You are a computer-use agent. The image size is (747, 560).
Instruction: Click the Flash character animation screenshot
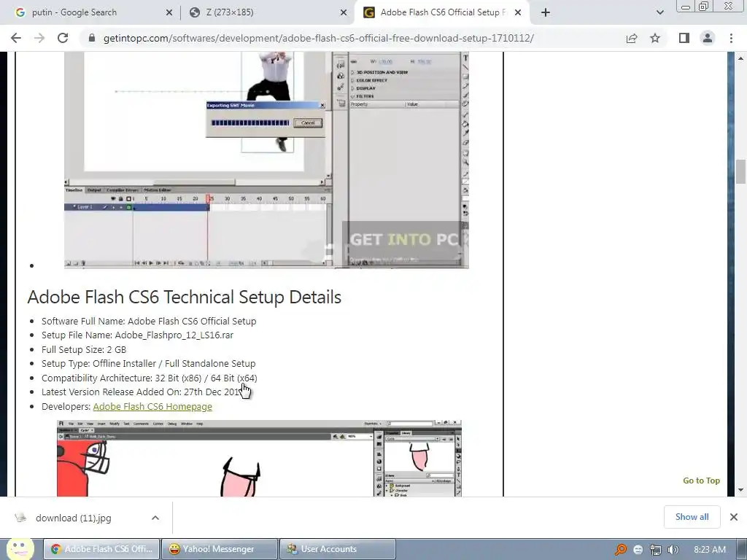[x=259, y=458]
